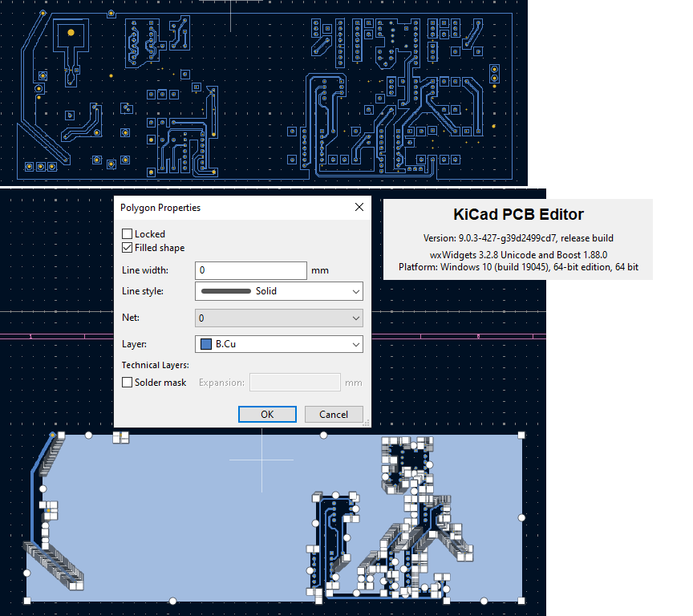Click the Net label
This screenshot has height=616, width=693.
click(131, 318)
